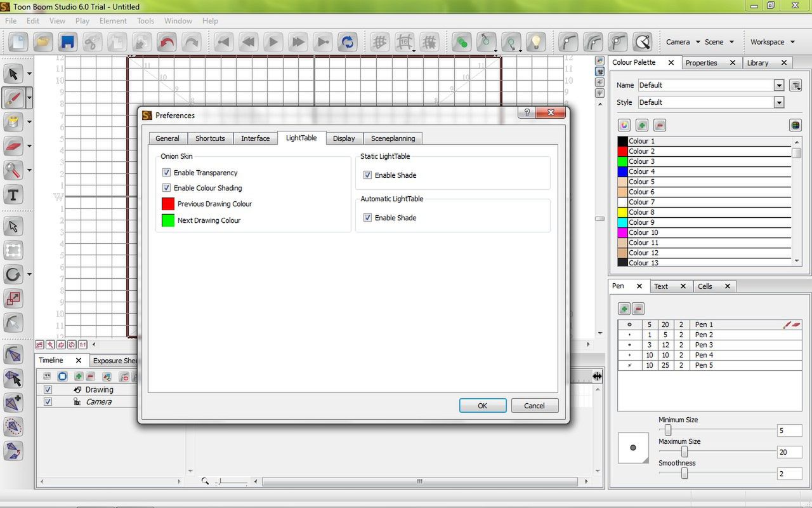Screen dimensions: 812x508
Task: Start playback with the Play button
Action: pos(273,42)
